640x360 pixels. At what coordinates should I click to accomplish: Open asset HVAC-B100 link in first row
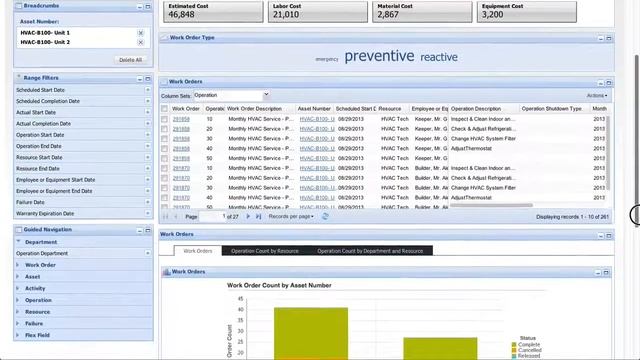tap(317, 119)
